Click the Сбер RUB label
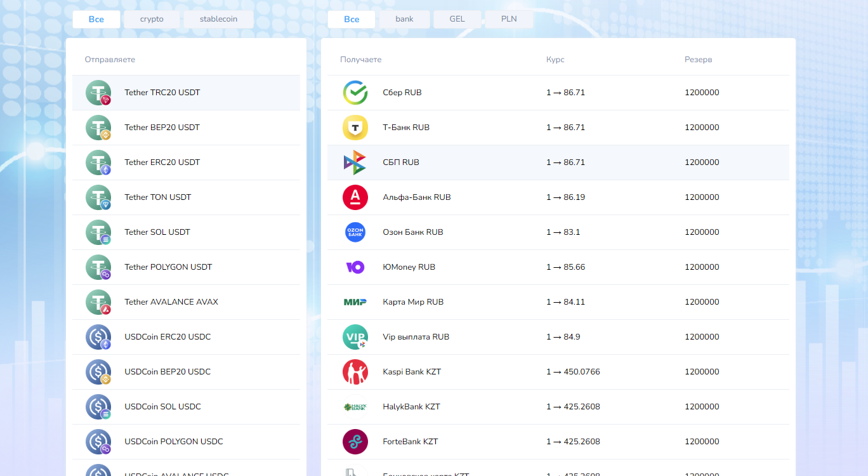The width and height of the screenshot is (868, 476). (402, 93)
